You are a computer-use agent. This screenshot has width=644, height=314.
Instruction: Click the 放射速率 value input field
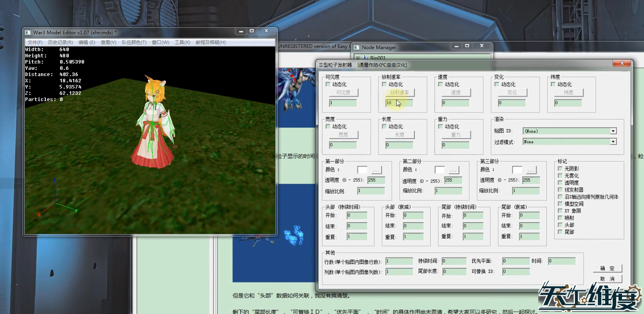(399, 103)
